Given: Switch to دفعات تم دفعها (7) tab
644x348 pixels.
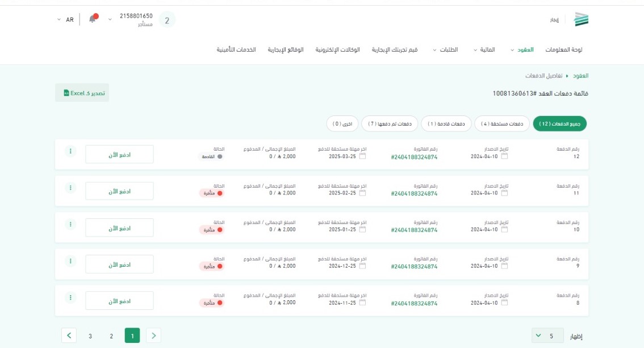Looking at the screenshot, I should click(390, 123).
